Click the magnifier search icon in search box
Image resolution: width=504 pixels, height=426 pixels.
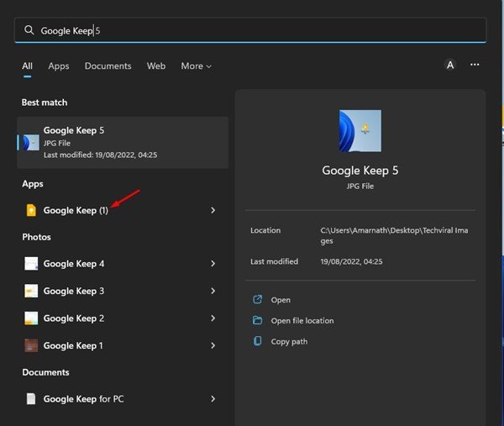coord(29,30)
